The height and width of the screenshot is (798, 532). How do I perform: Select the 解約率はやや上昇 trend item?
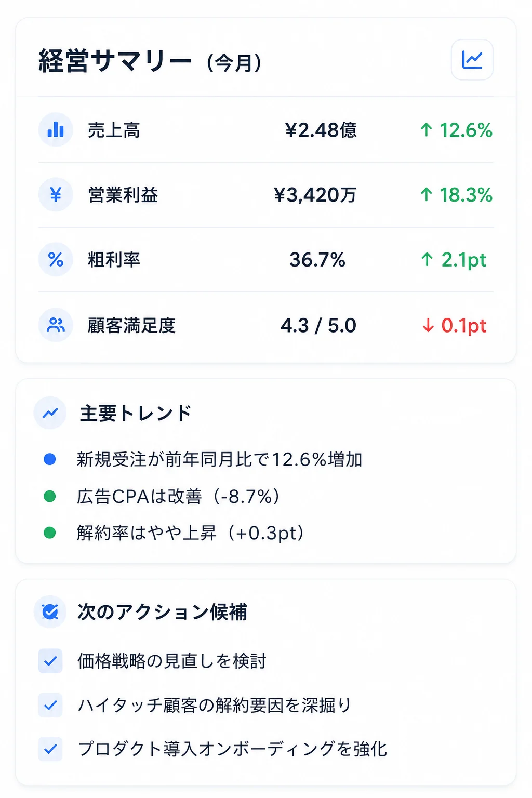click(190, 533)
